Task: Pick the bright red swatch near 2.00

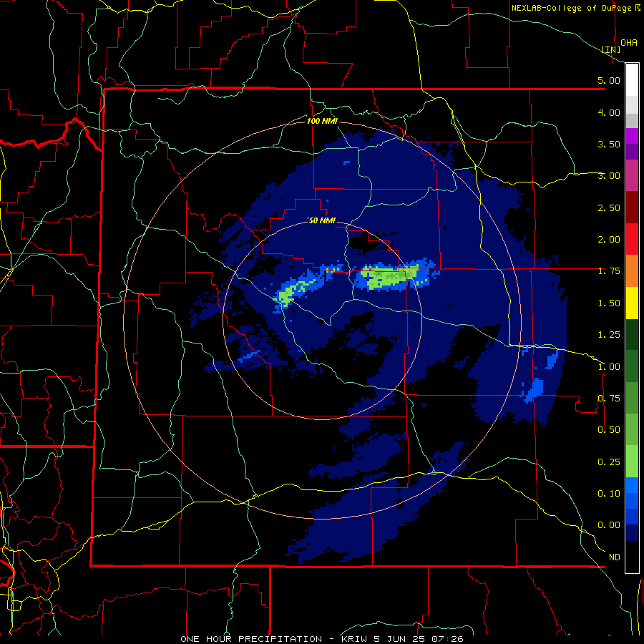Action: pyautogui.click(x=632, y=239)
